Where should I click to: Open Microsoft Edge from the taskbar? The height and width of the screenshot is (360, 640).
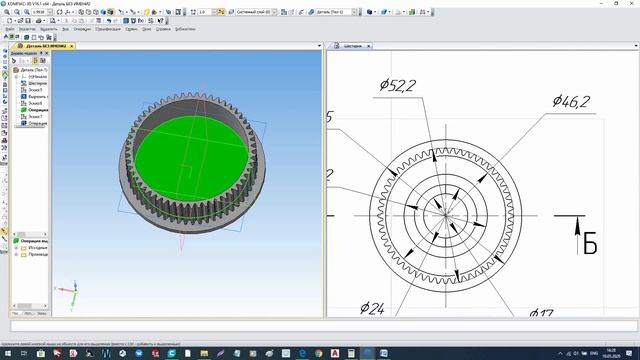coord(302,353)
